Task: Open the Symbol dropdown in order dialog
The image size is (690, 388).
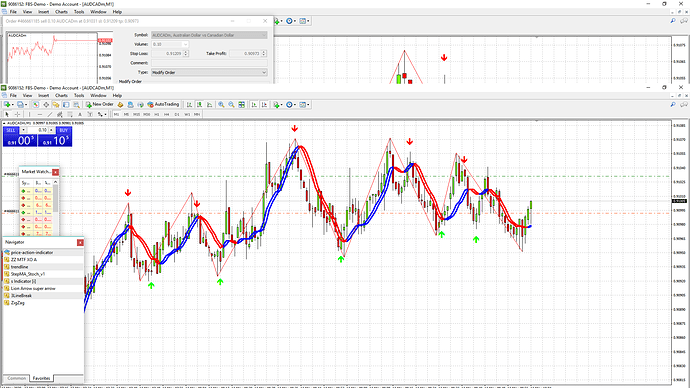Action: click(x=209, y=35)
